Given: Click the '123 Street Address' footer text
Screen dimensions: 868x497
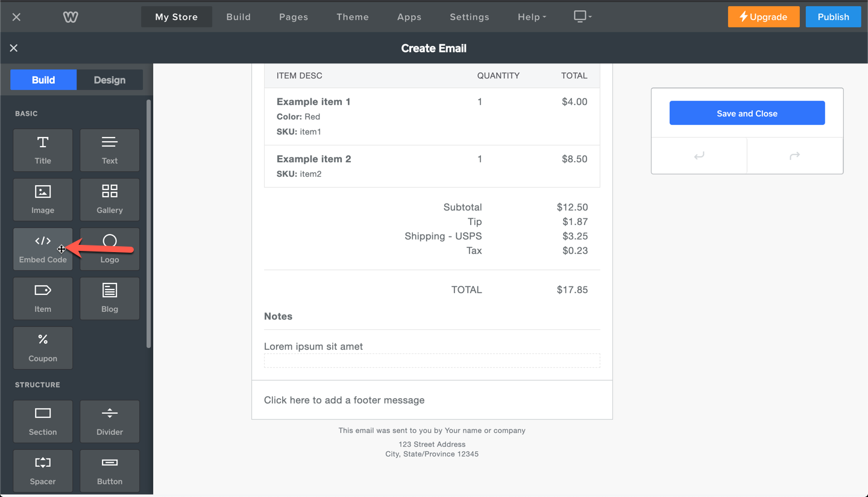Looking at the screenshot, I should click(x=432, y=444).
